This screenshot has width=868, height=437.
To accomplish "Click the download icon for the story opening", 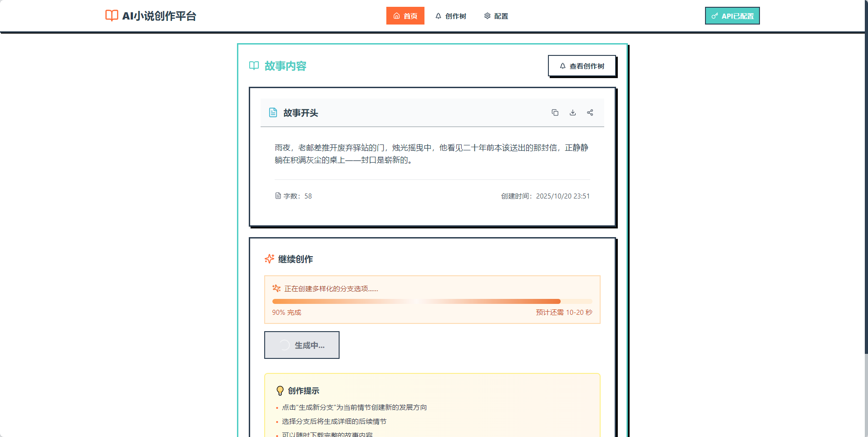I will 572,112.
